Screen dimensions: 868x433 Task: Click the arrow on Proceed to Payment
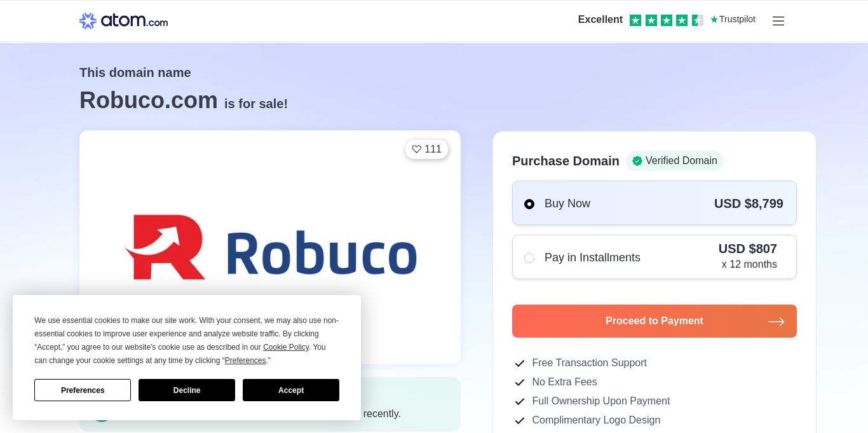click(x=776, y=322)
